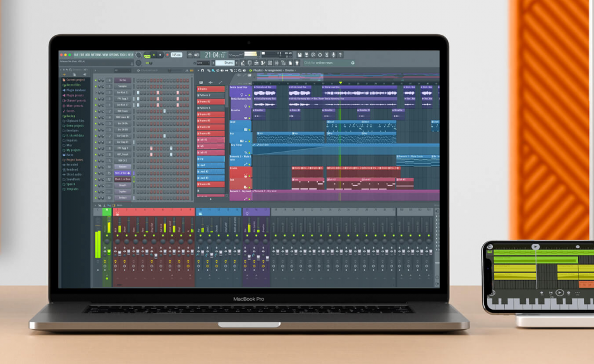Click the Delete tool in the Playlist toolbar
The image size is (594, 364).
(218, 70)
